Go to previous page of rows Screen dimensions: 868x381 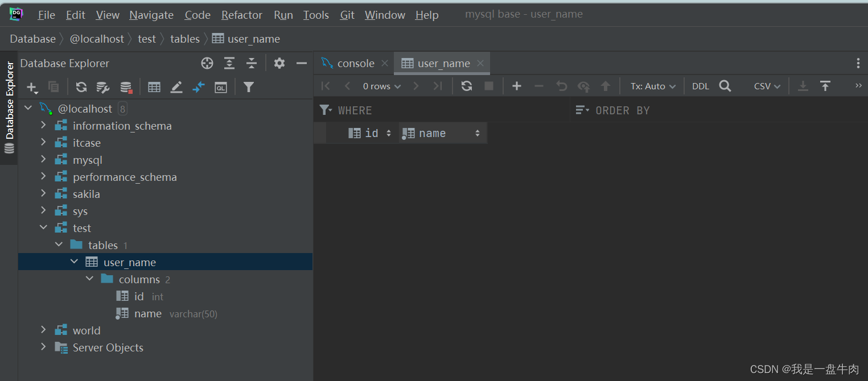(x=347, y=86)
